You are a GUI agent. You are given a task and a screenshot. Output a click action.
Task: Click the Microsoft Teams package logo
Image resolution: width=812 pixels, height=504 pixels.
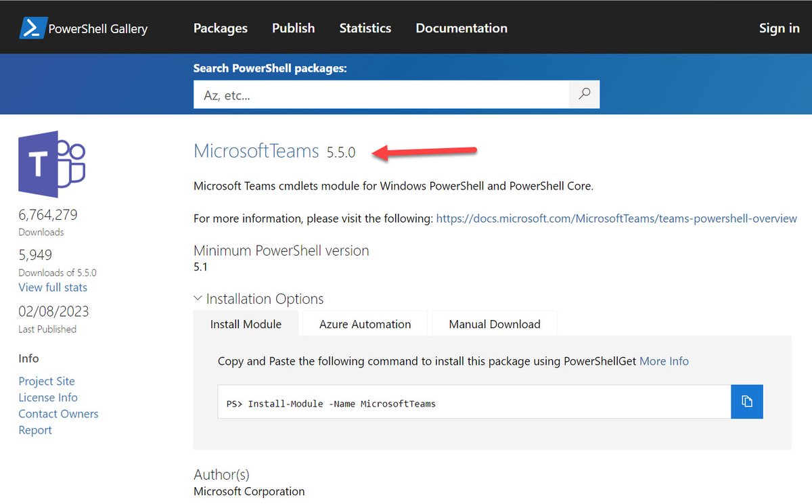coord(51,164)
